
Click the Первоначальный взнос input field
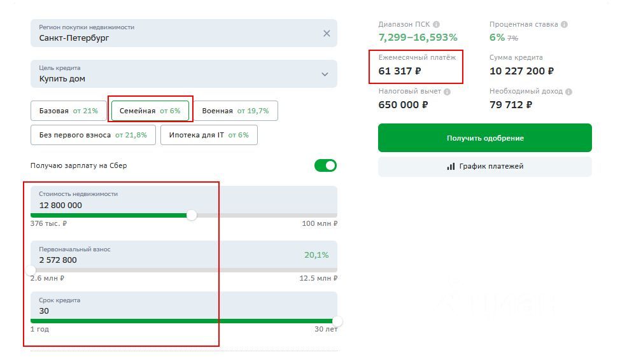coord(184,255)
